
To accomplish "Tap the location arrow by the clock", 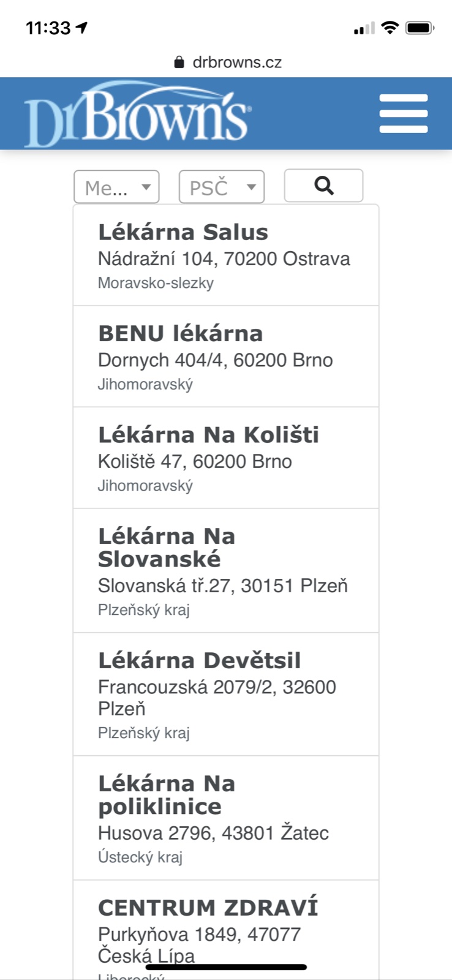I will tap(81, 28).
